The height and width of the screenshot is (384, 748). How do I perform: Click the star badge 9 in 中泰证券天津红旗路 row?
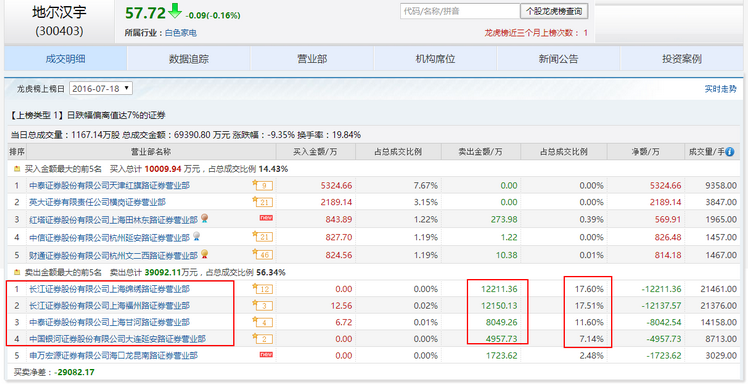click(x=262, y=185)
